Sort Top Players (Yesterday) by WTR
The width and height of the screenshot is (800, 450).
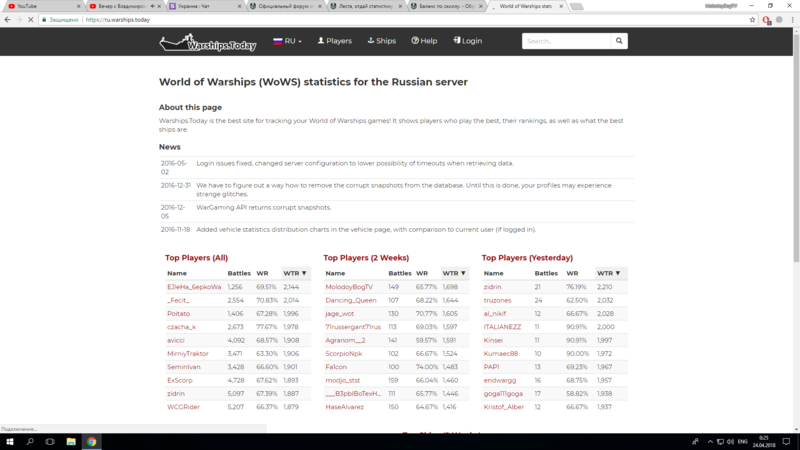click(609, 273)
